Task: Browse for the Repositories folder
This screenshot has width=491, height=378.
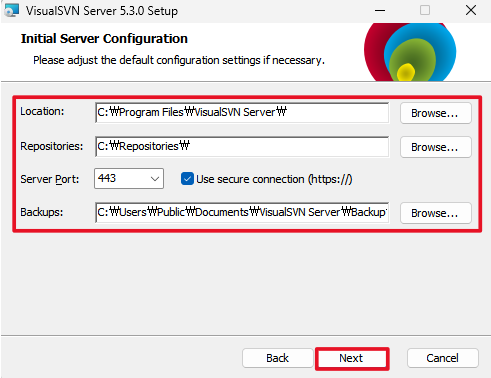Action: [436, 147]
